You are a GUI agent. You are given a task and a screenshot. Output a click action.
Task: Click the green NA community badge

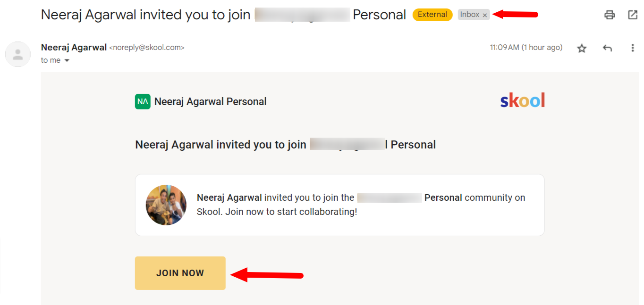[143, 101]
